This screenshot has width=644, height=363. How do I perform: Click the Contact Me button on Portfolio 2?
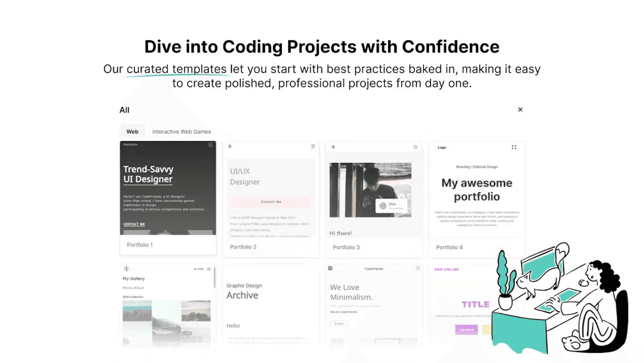point(271,201)
